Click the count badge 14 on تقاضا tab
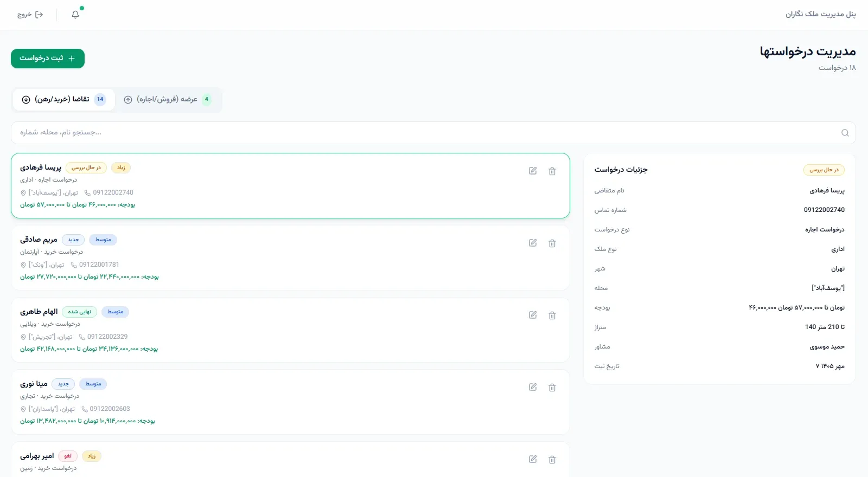 100,99
